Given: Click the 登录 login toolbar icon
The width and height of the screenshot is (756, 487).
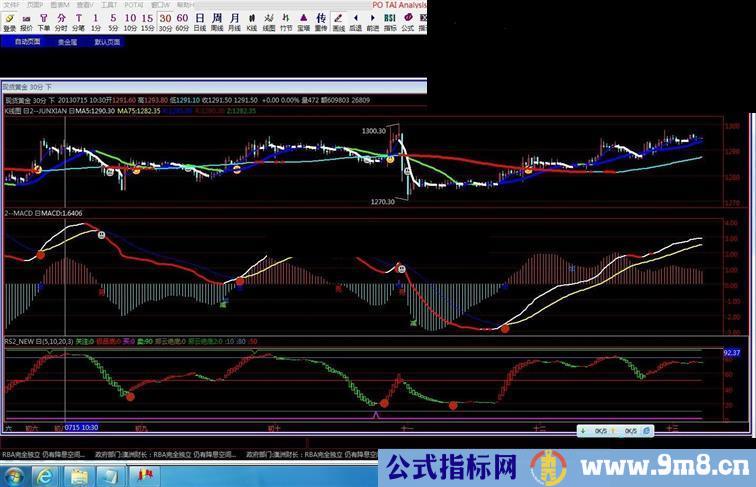Looking at the screenshot, I should 9,21.
